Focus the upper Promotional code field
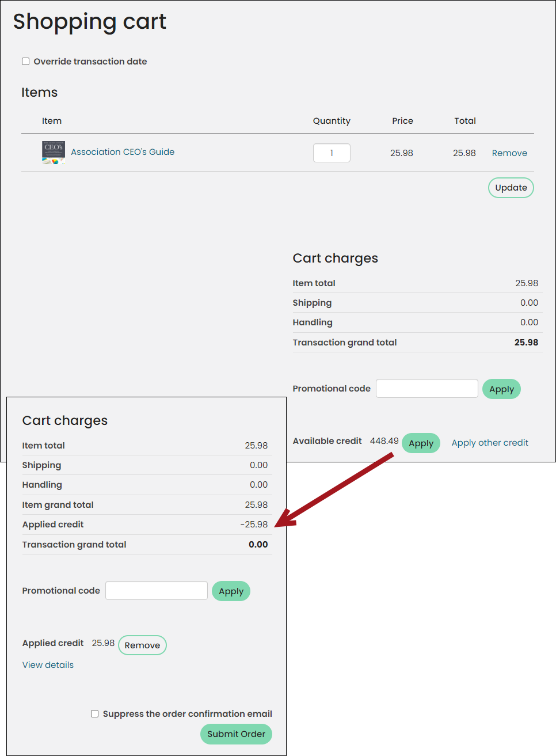 pos(427,389)
